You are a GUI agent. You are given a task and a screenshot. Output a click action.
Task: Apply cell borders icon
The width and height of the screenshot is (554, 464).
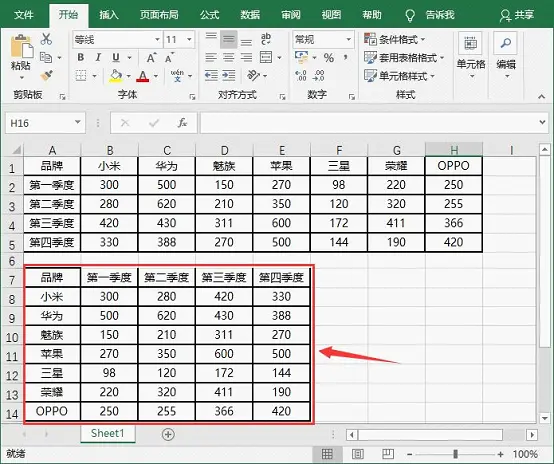pyautogui.click(x=81, y=75)
